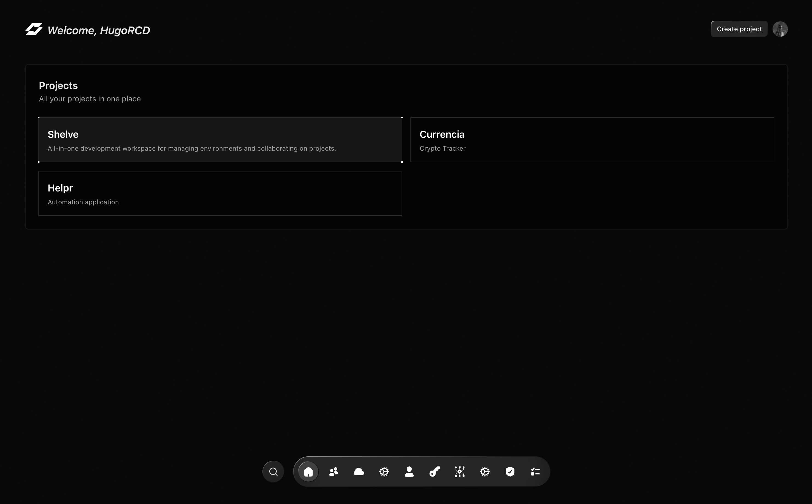Open the search button in bottom dock
812x504 pixels.
pyautogui.click(x=273, y=472)
